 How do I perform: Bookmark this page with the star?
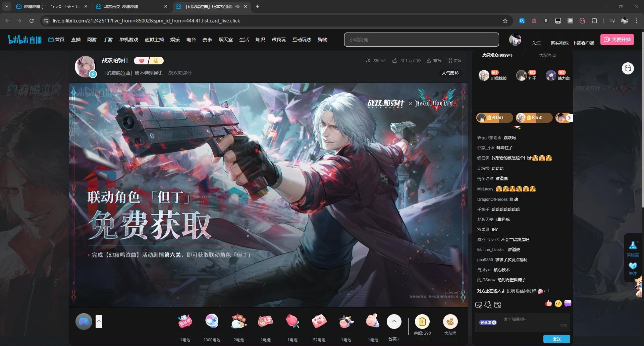(x=505, y=21)
